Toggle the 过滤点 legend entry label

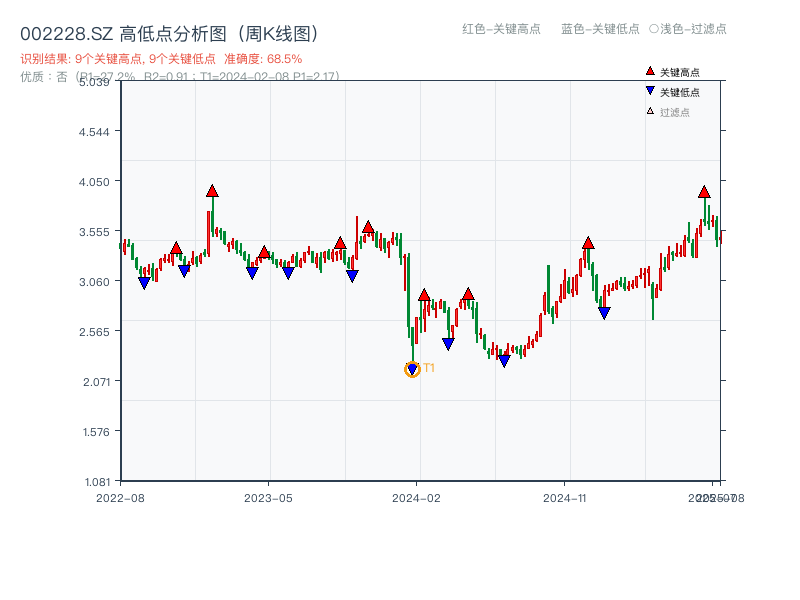[675, 112]
